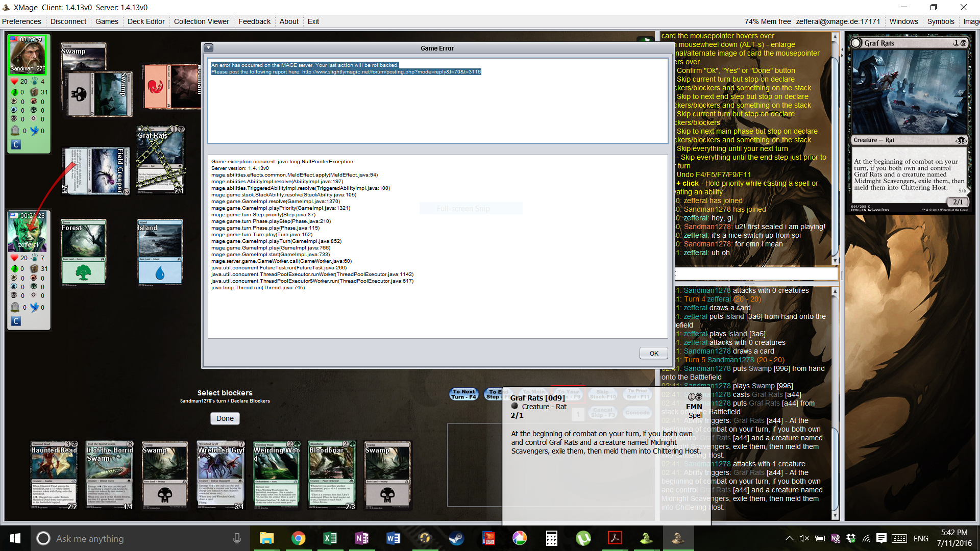980x551 pixels.
Task: Click Sandman1278's library book icon
Action: pyautogui.click(x=34, y=92)
